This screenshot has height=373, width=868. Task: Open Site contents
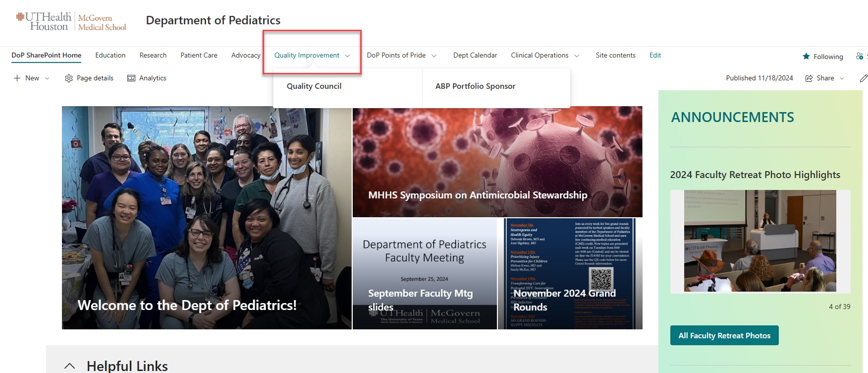pos(615,55)
